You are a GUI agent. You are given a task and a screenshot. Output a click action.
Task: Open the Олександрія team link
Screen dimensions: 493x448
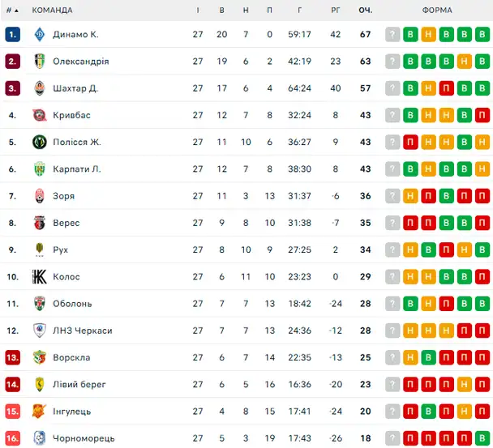(x=81, y=62)
